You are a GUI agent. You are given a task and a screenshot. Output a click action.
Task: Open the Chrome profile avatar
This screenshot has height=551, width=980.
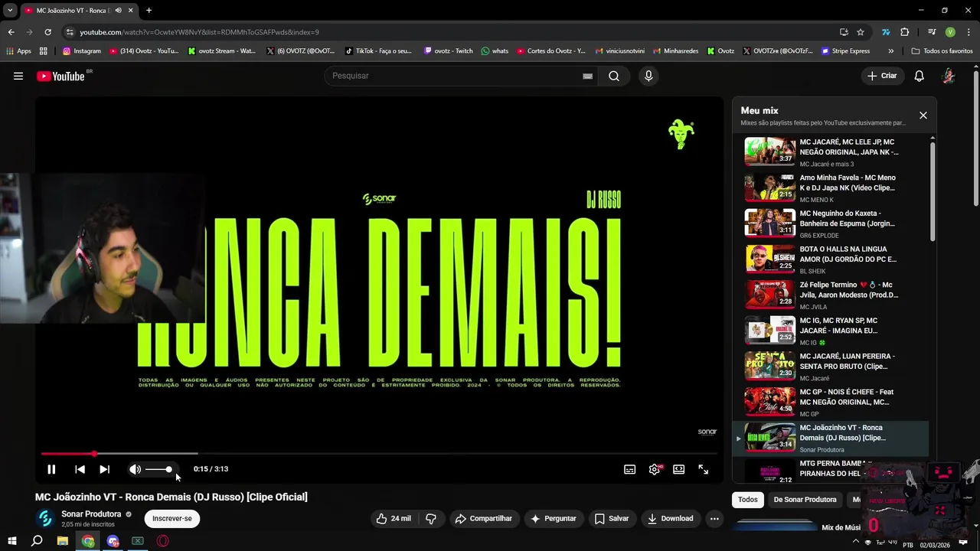click(x=950, y=32)
